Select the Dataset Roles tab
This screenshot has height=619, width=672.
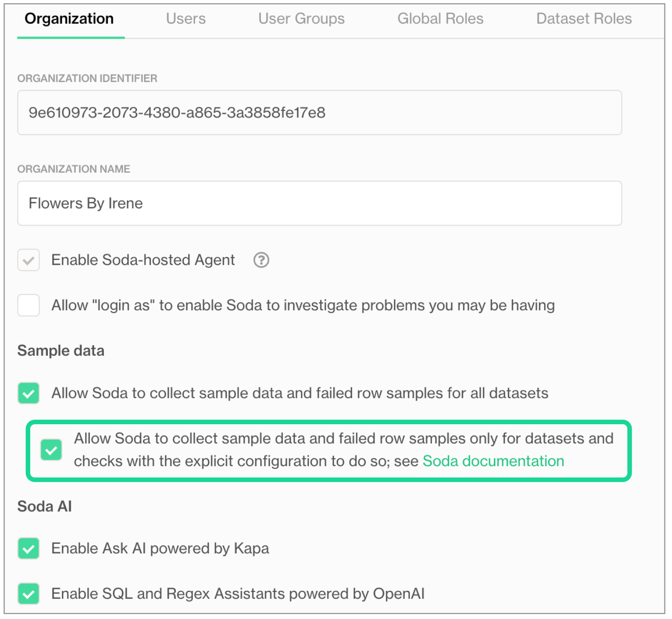click(583, 19)
